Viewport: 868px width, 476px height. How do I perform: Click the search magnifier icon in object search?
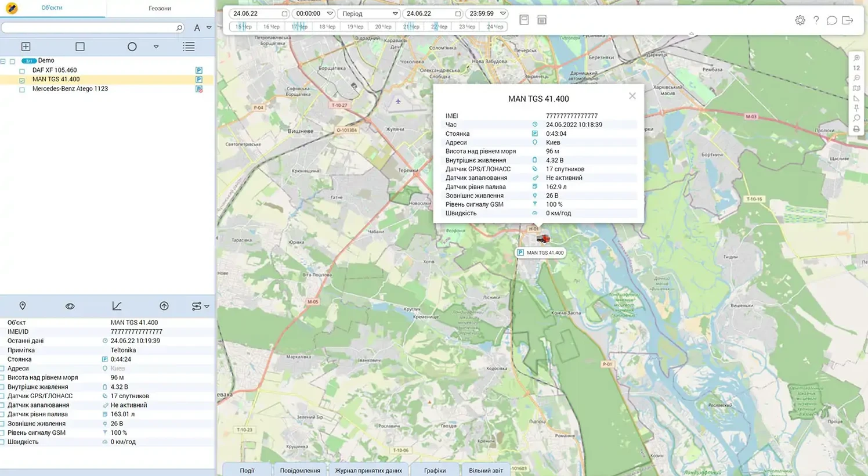pos(179,28)
